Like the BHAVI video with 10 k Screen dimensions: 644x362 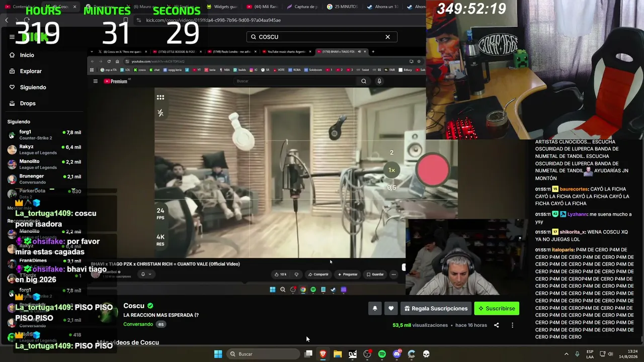point(281,274)
